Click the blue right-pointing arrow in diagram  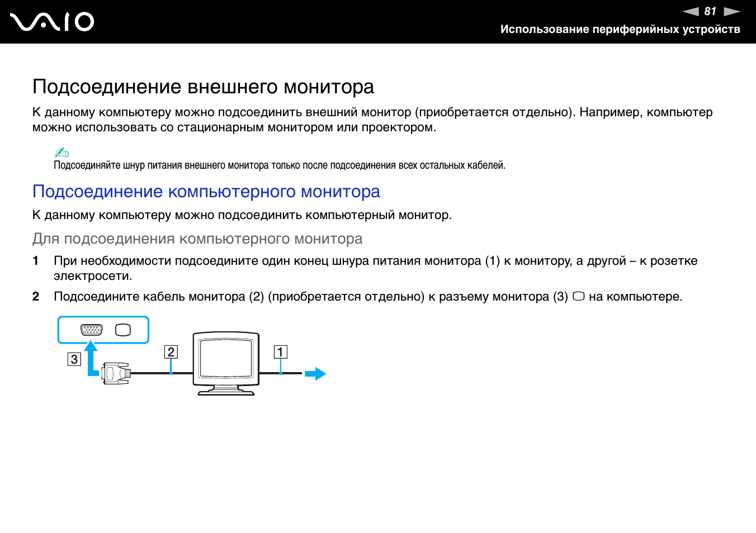[316, 373]
